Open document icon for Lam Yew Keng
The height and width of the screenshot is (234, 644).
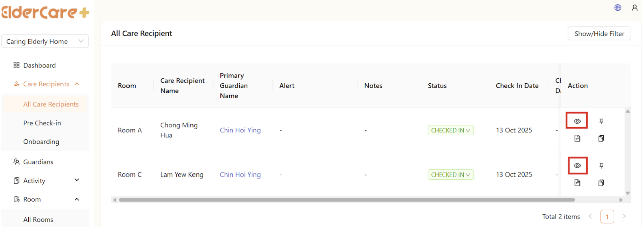pyautogui.click(x=577, y=183)
